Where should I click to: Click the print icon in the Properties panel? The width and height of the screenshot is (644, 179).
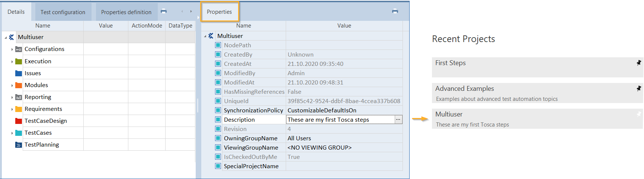[395, 11]
